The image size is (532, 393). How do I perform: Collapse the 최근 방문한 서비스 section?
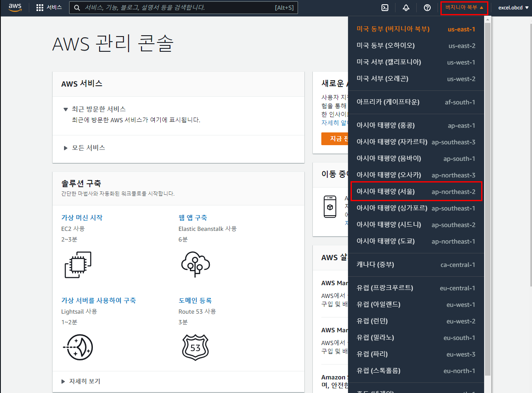[x=66, y=109]
